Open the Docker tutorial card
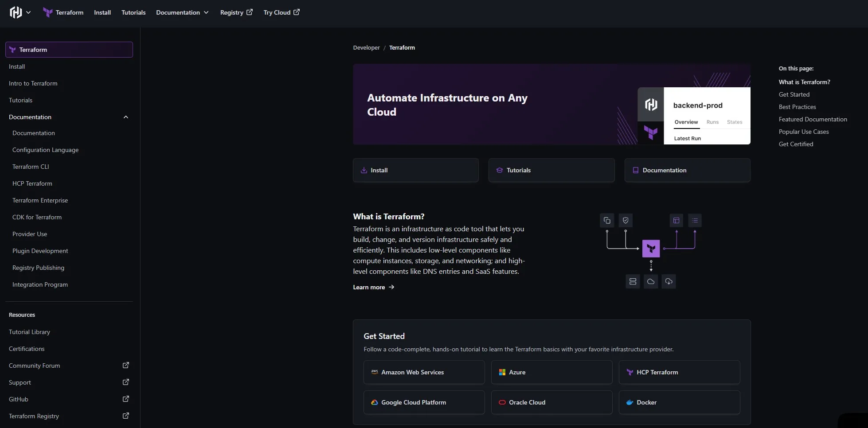868x428 pixels. click(x=680, y=402)
